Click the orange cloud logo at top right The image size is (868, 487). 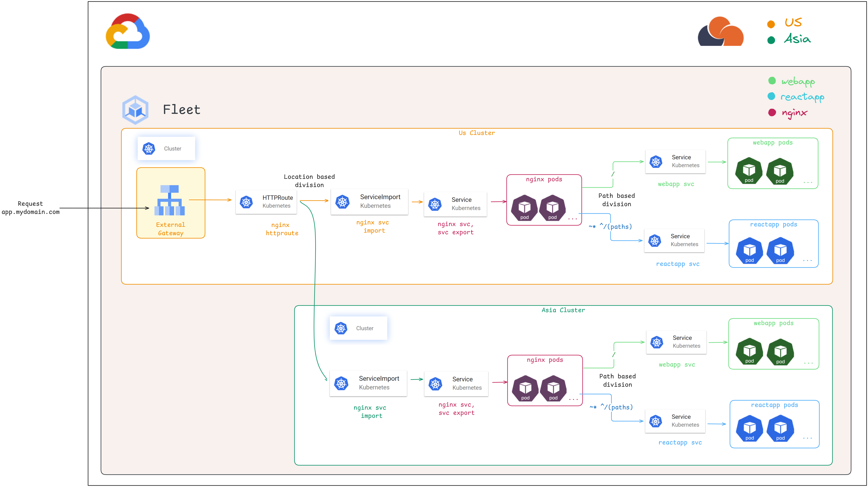point(720,31)
